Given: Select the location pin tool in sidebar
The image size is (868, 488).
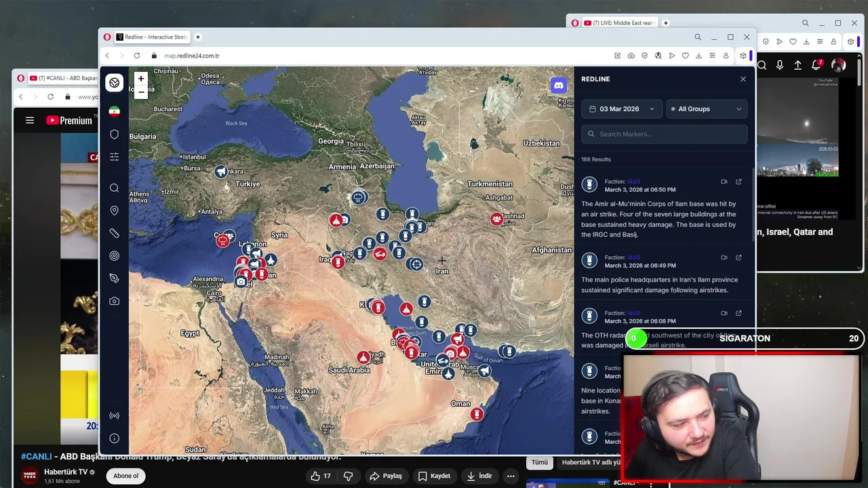Looking at the screenshot, I should (x=115, y=211).
